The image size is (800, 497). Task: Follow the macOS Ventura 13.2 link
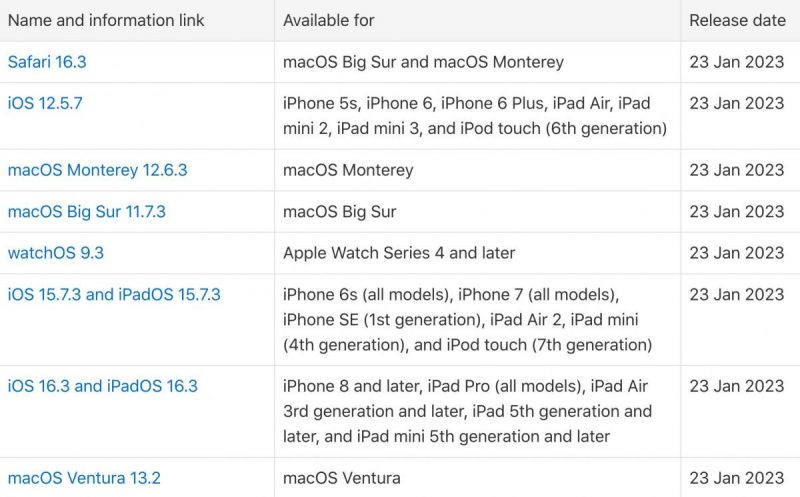click(84, 478)
